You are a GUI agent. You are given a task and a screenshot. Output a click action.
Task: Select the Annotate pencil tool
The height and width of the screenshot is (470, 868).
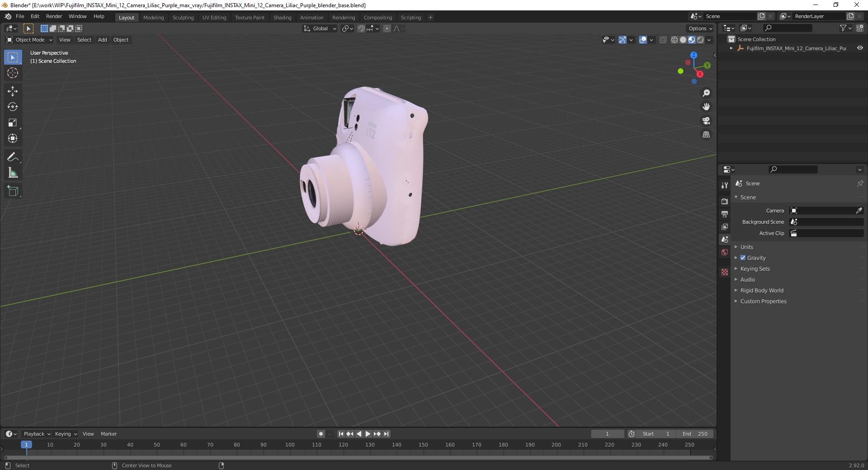(13, 157)
